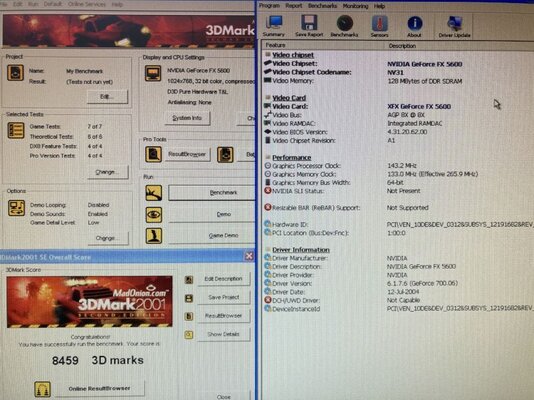The width and height of the screenshot is (534, 400).
Task: Click the Game Demo joystick icon
Action: (x=154, y=236)
